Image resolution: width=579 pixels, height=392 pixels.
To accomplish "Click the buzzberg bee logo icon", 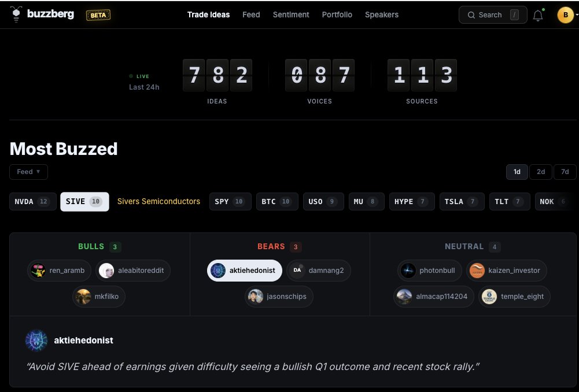I will 16,14.
